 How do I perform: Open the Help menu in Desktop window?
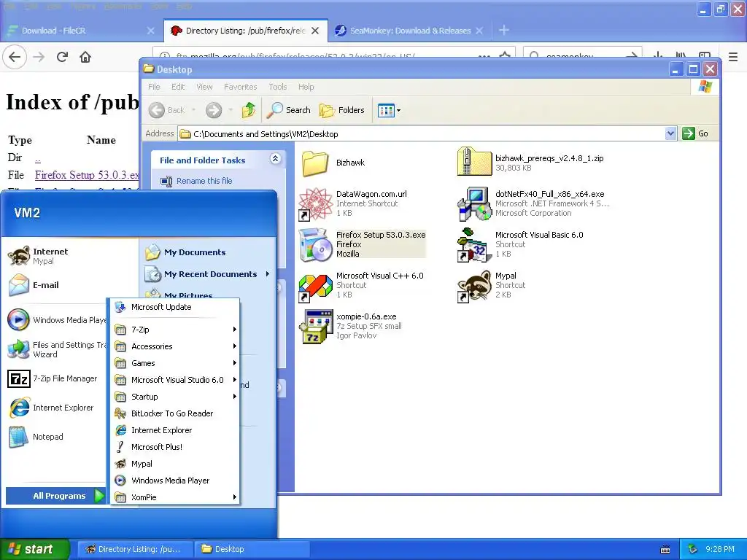coord(306,87)
